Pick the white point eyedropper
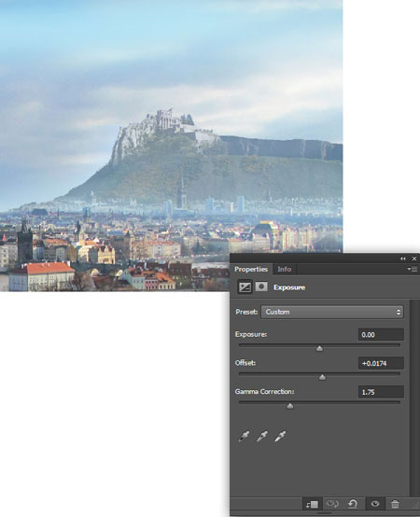Image resolution: width=420 pixels, height=517 pixels. coord(280,436)
